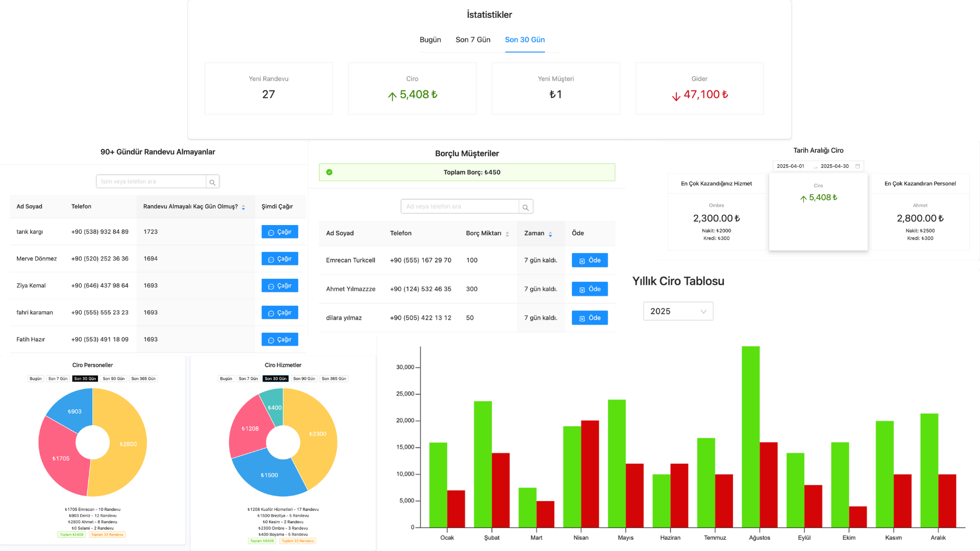Switch to Son 7 Gün statistics tab
This screenshot has width=980, height=551.
click(x=473, y=40)
